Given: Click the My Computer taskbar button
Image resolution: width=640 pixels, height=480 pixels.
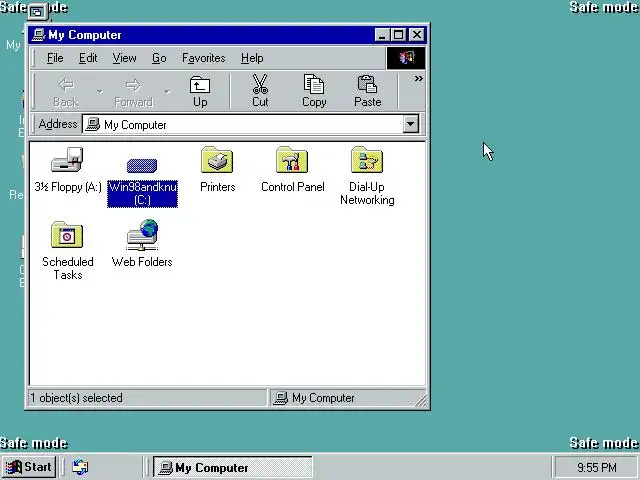Looking at the screenshot, I should pyautogui.click(x=233, y=467).
